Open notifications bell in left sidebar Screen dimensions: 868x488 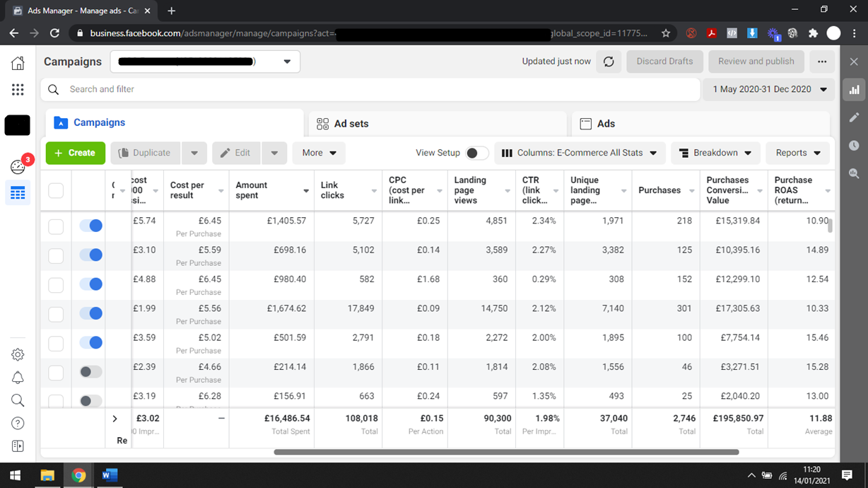tap(18, 378)
